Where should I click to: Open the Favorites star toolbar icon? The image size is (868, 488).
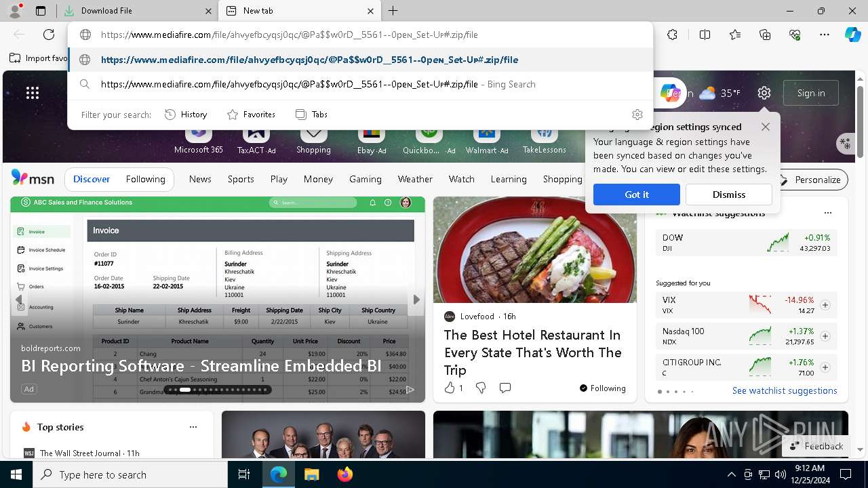735,35
